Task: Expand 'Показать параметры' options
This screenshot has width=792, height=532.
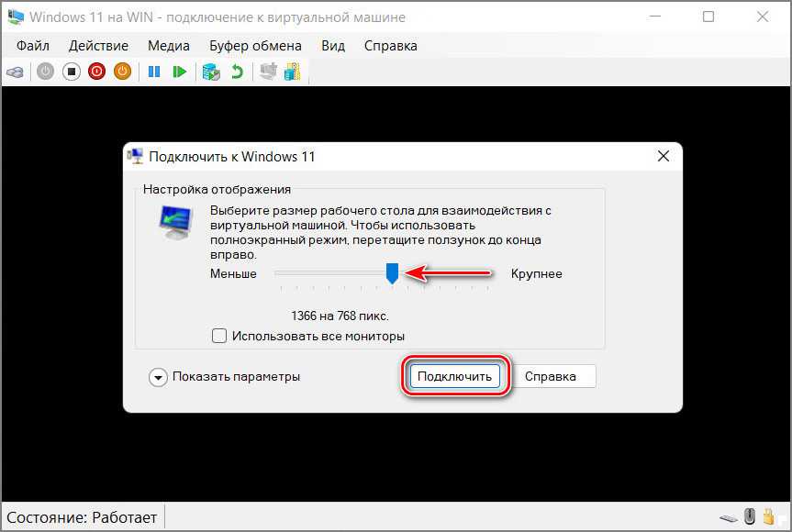Action: point(159,377)
